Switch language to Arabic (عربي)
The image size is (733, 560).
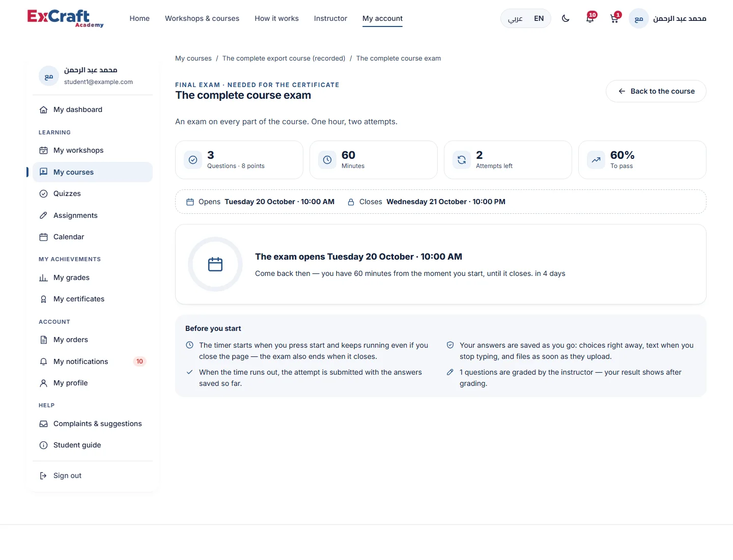515,18
